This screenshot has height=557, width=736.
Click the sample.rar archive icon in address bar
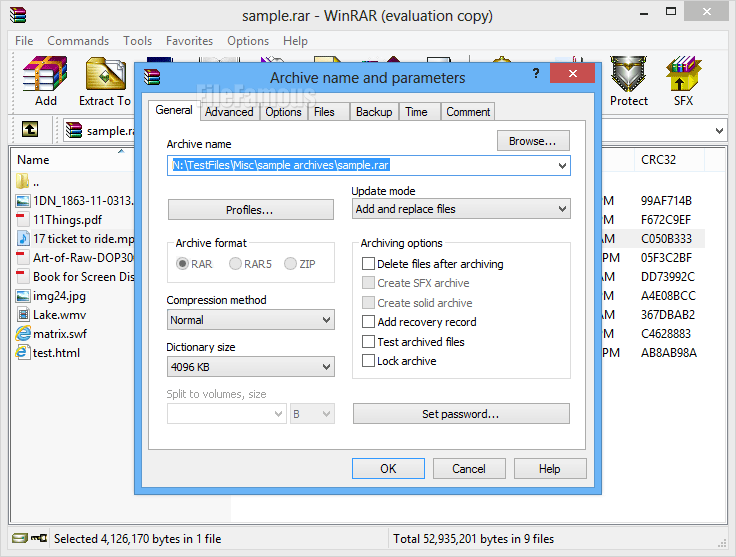click(x=74, y=130)
